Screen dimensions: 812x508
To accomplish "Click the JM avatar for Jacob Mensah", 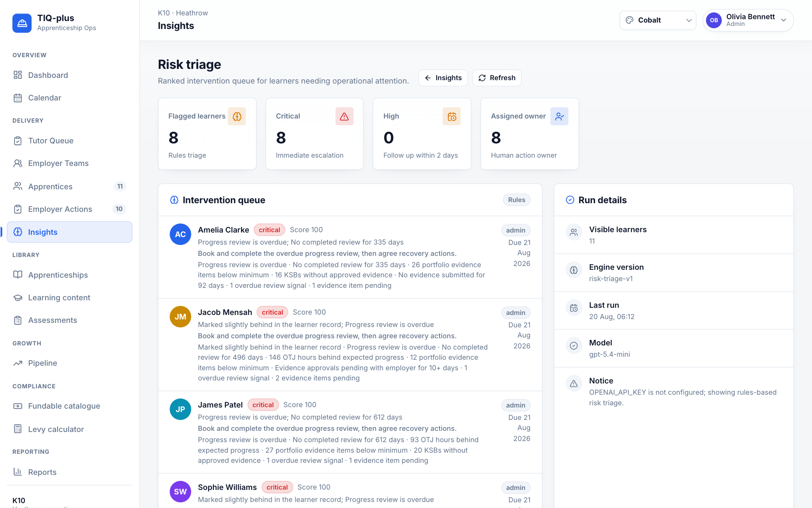I will tap(180, 316).
